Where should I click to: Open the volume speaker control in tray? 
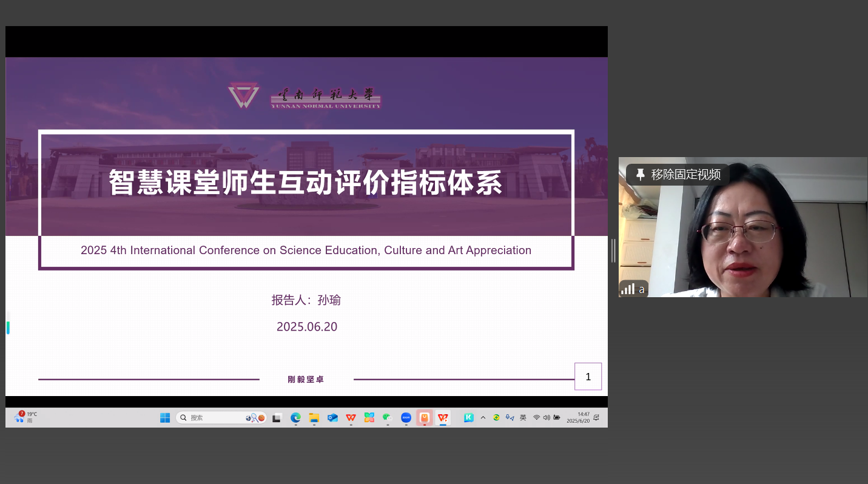pos(547,417)
